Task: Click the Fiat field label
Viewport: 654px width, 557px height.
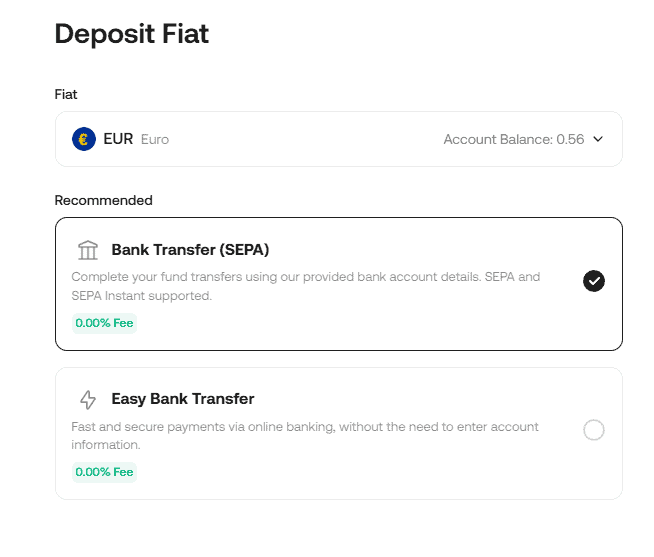Action: pyautogui.click(x=66, y=94)
